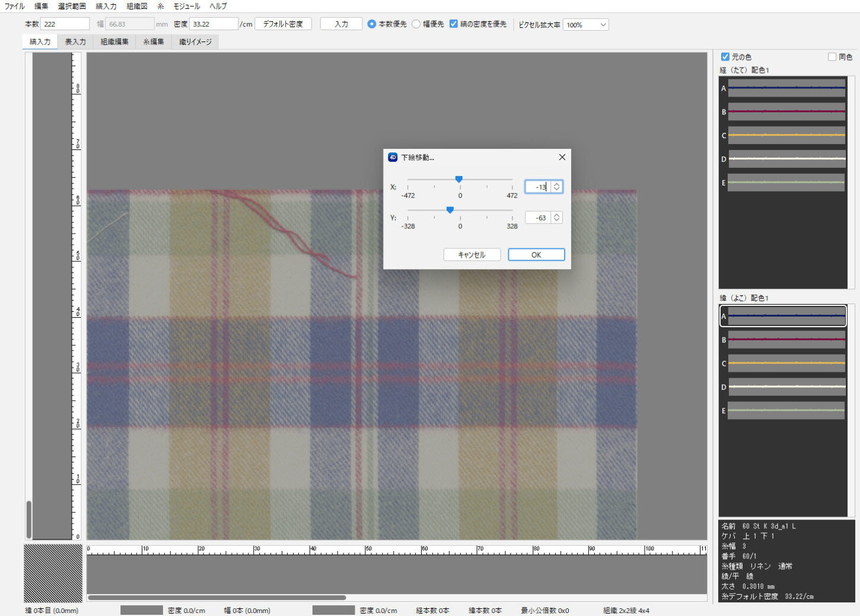Image resolution: width=860 pixels, height=616 pixels.
Task: Choose weft yarn E light green swatch
Action: 786,410
